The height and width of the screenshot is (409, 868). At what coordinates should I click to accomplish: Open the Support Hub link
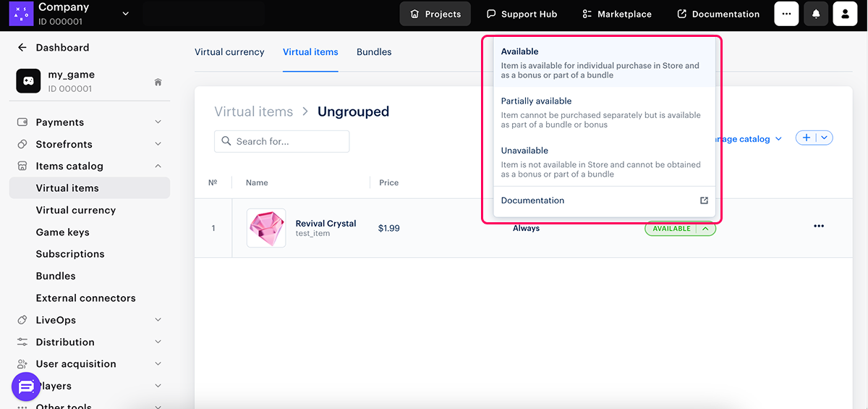click(522, 14)
